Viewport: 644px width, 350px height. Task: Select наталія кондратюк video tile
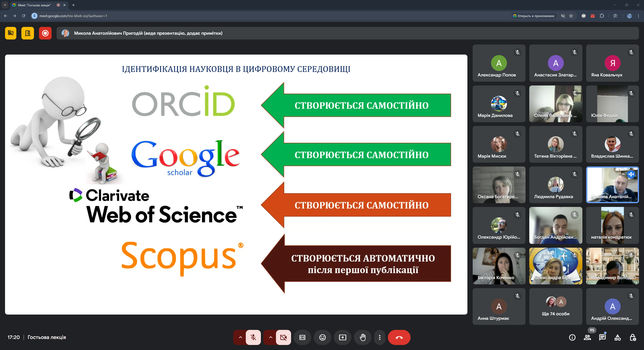[612, 225]
